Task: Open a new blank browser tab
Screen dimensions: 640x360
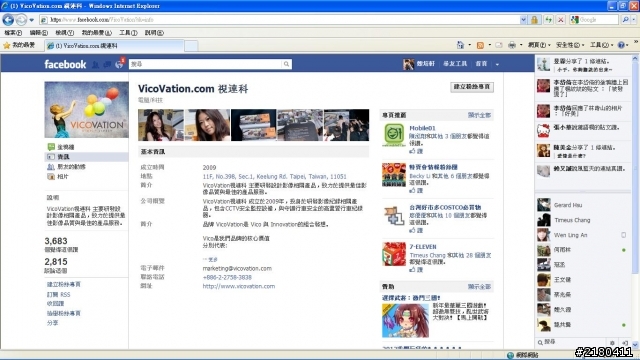Action: (191, 46)
